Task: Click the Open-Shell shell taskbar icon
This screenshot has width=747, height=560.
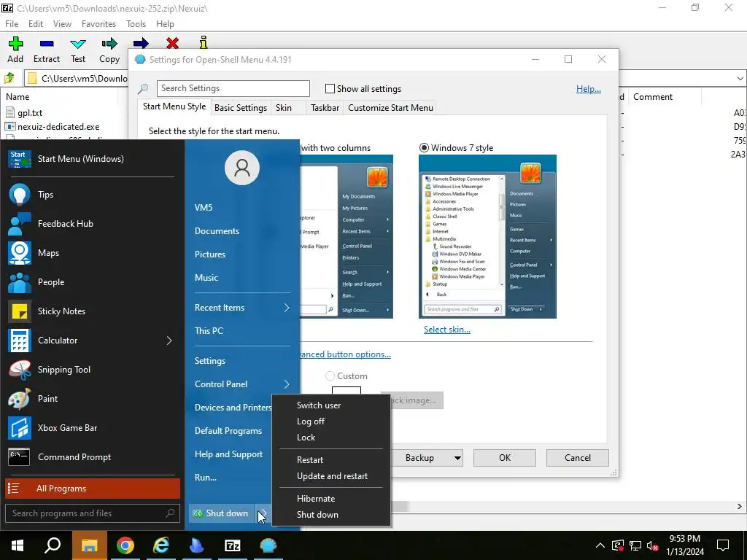Action: [x=268, y=545]
